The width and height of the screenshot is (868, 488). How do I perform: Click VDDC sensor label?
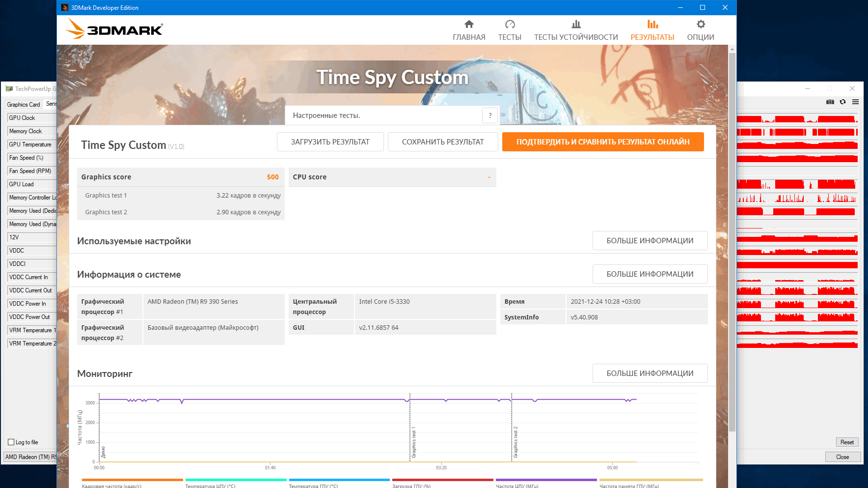coord(32,251)
